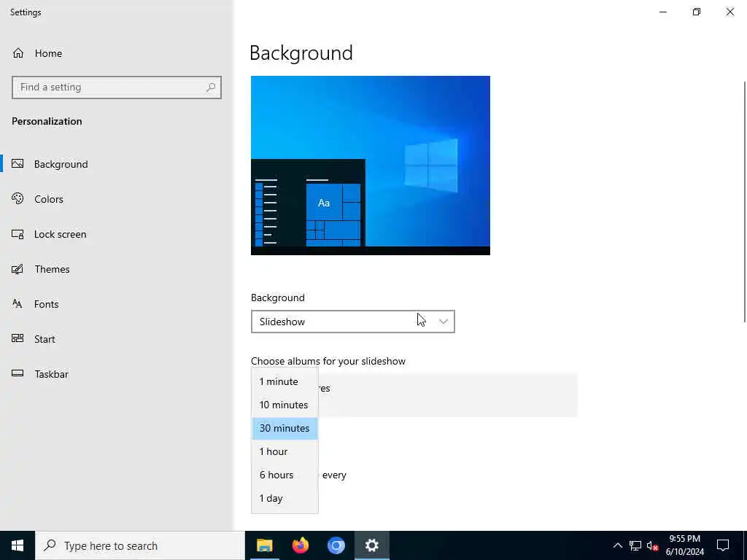Screen dimensions: 747x560
Task: Show hidden system tray icons
Action: (617, 545)
